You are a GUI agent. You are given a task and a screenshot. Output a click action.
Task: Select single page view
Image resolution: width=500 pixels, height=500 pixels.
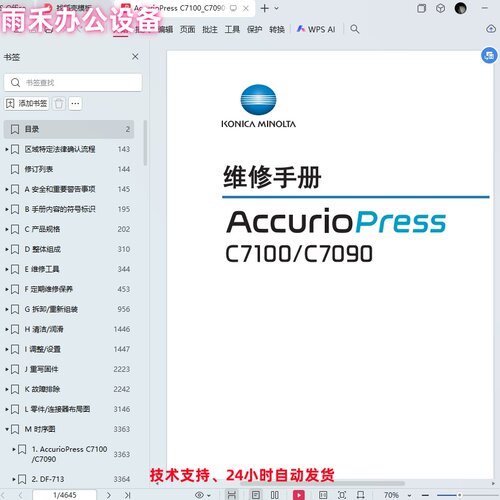(x=256, y=495)
